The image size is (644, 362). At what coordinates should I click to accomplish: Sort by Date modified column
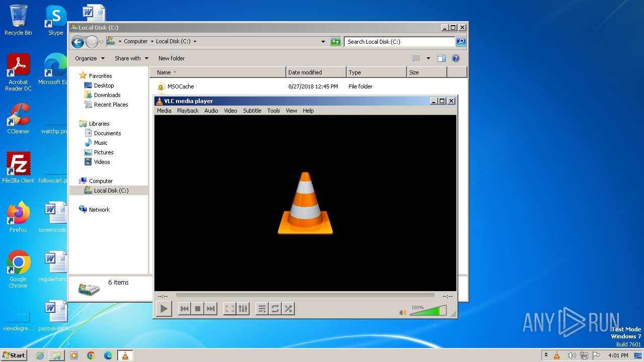[316, 72]
